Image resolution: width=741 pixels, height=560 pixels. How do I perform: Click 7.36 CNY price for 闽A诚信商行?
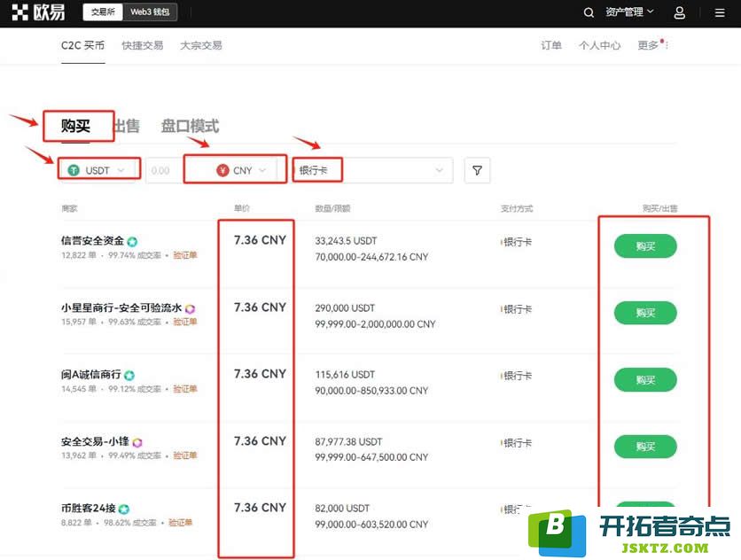click(x=260, y=374)
